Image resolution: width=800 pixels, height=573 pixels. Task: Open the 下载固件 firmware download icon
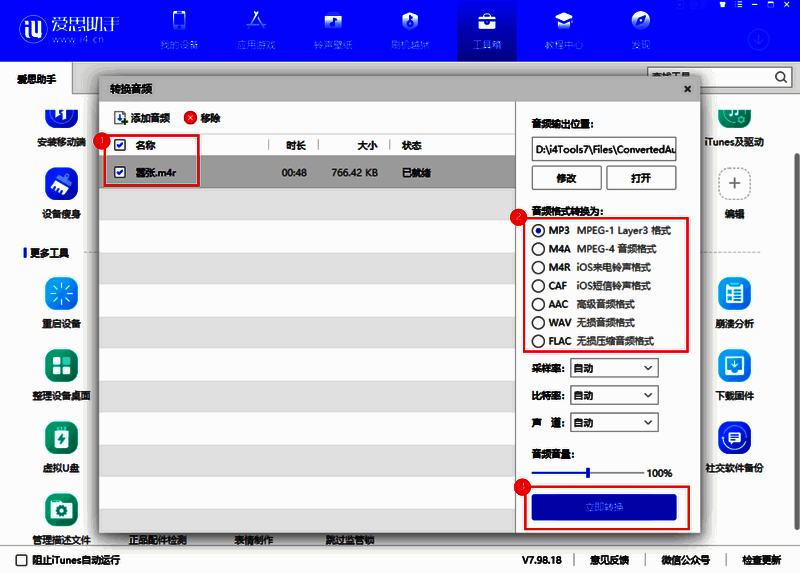click(x=735, y=366)
